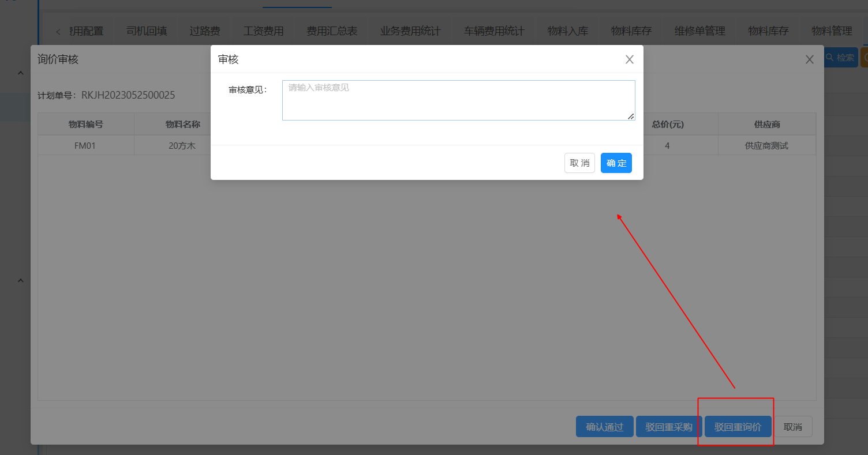The image size is (868, 455).
Task: Click the 审核意见 textarea resize handle
Action: pyautogui.click(x=631, y=116)
